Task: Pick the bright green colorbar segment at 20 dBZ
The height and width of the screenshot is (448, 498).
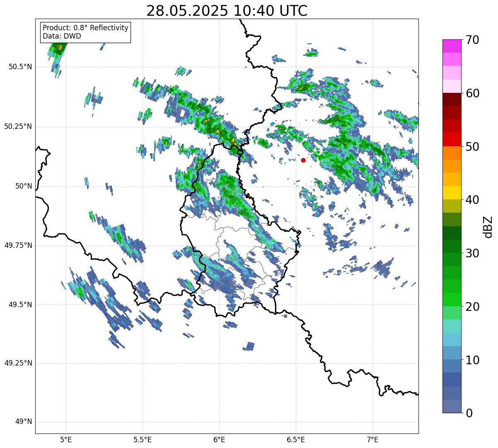Action: pyautogui.click(x=452, y=300)
